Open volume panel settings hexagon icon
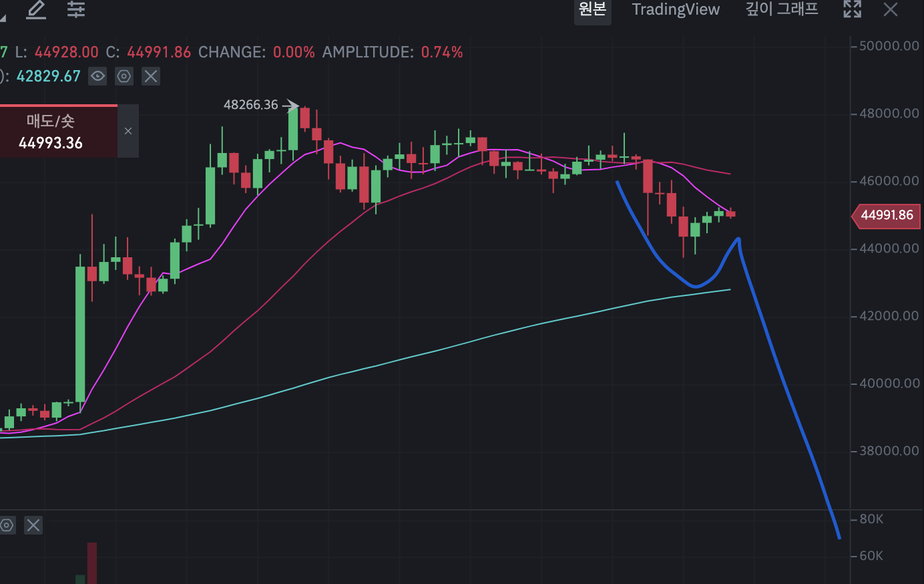The width and height of the screenshot is (924, 584). tap(7, 525)
